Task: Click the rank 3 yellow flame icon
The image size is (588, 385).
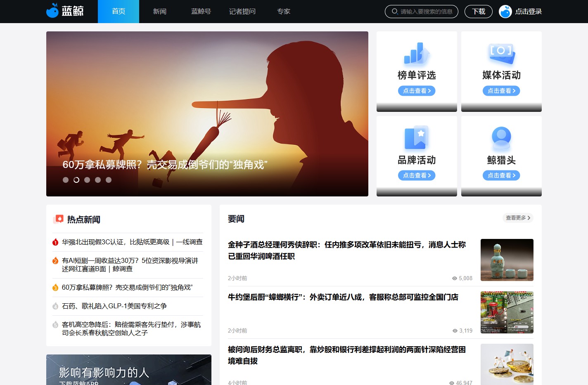Action: tap(55, 288)
